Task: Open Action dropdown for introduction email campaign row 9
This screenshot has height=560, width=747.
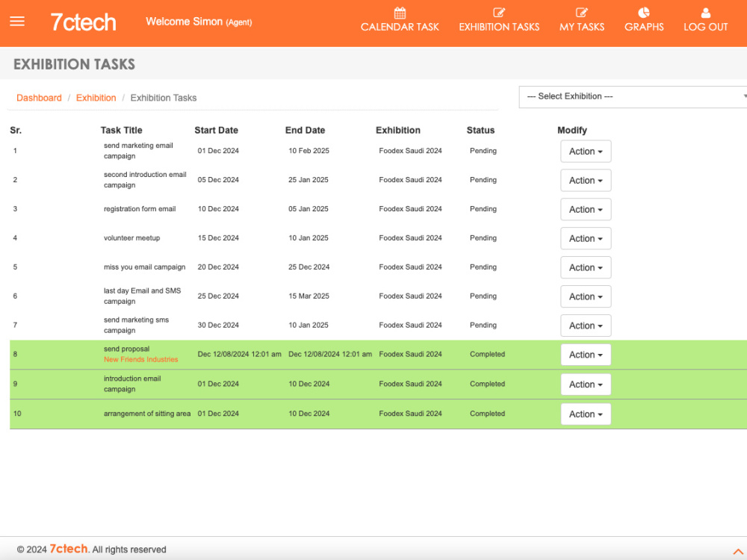Action: [x=586, y=385]
